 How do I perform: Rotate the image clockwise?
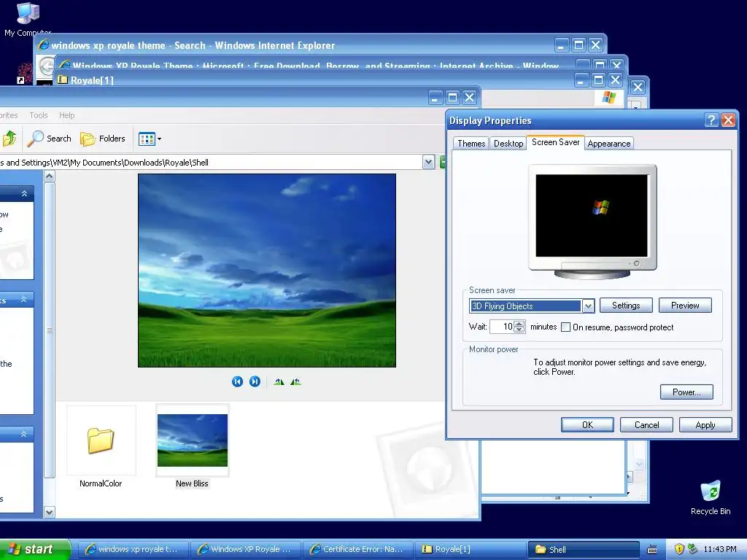click(279, 381)
